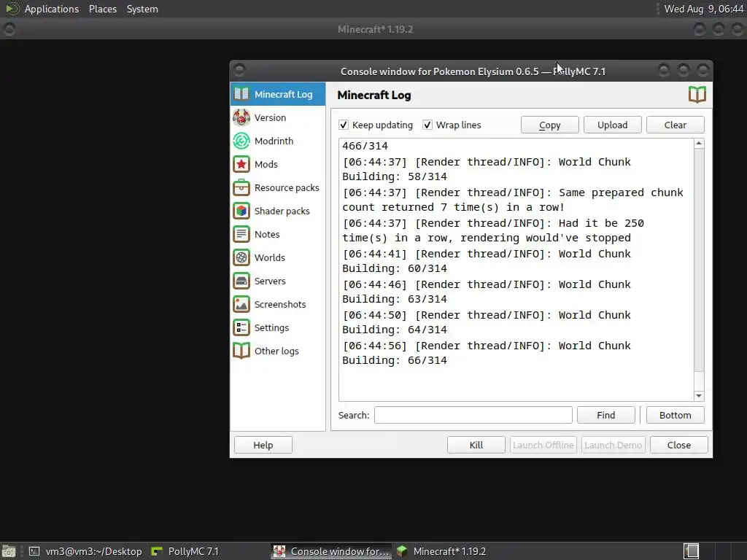Click the Version sidebar icon
Image resolution: width=747 pixels, height=560 pixels.
click(241, 117)
